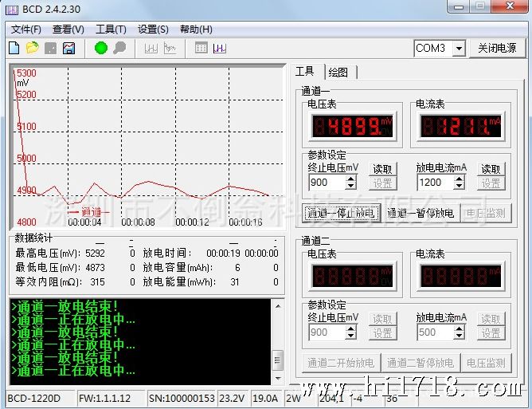The image size is (532, 409).
Task: Decrease channel one cutoff voltage stepper
Action: tap(351, 186)
